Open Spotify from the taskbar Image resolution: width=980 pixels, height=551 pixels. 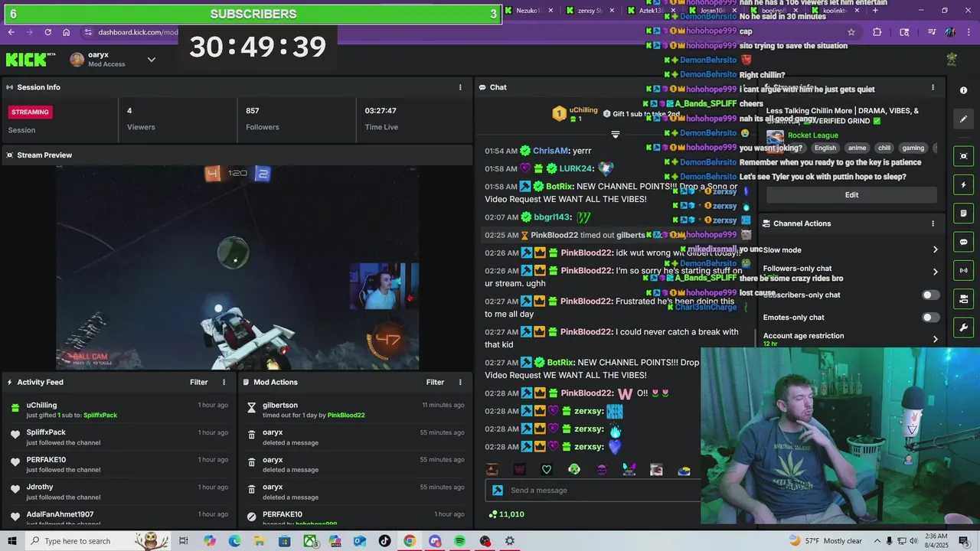(459, 541)
